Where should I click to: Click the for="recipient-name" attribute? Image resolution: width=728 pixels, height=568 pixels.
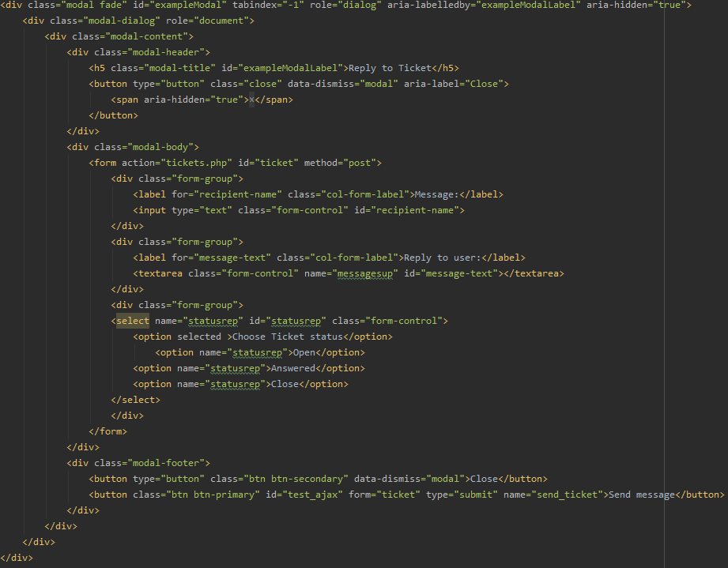point(227,194)
